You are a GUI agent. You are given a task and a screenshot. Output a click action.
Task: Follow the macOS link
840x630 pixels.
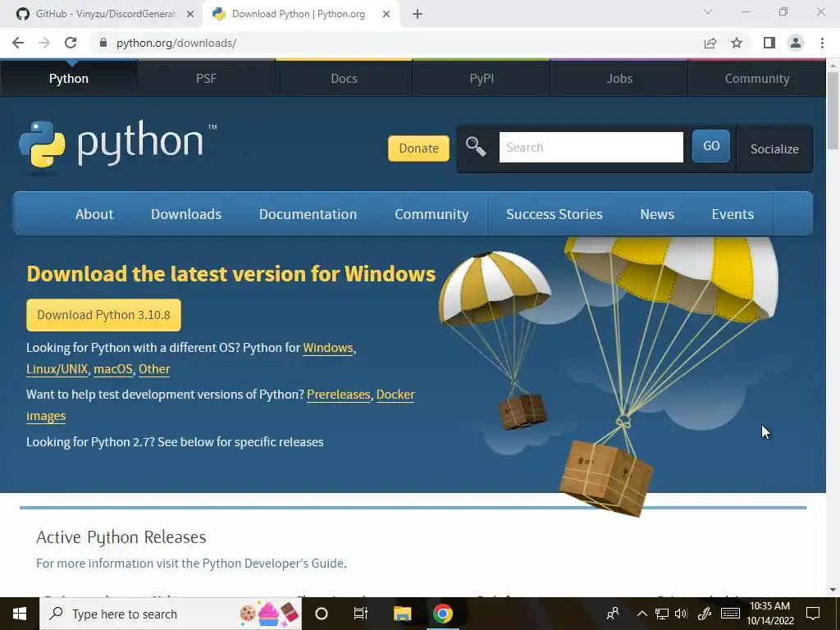(113, 369)
